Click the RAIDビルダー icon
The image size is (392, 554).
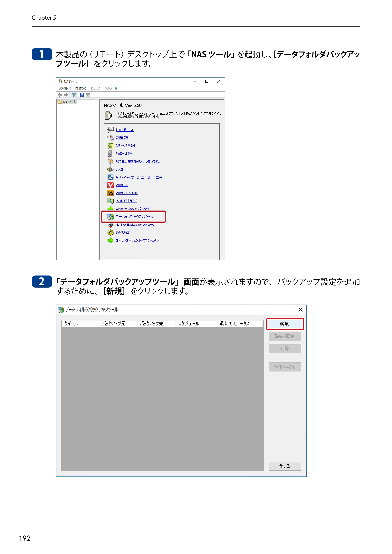click(110, 154)
